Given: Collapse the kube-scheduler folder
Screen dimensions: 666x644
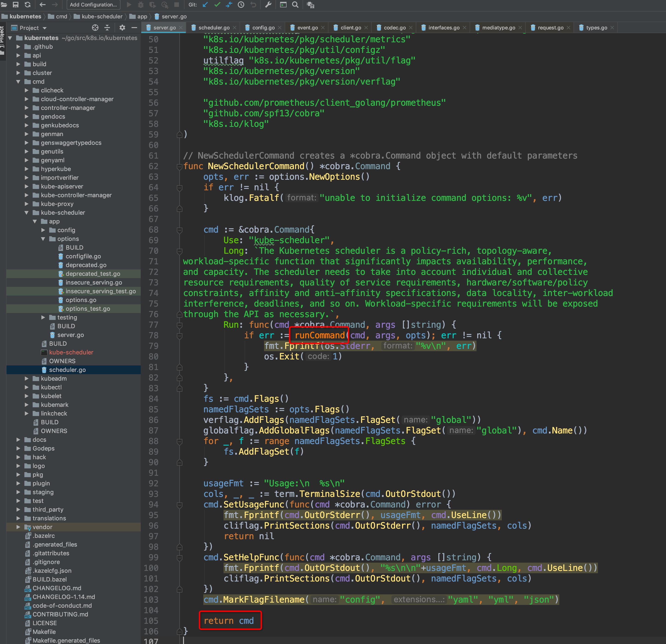Looking at the screenshot, I should pyautogui.click(x=26, y=213).
